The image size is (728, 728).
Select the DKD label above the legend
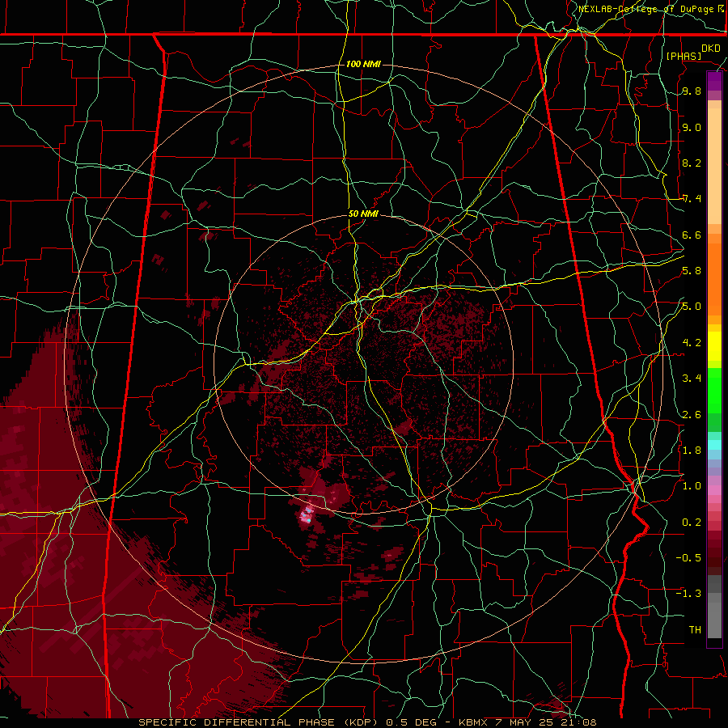point(711,48)
